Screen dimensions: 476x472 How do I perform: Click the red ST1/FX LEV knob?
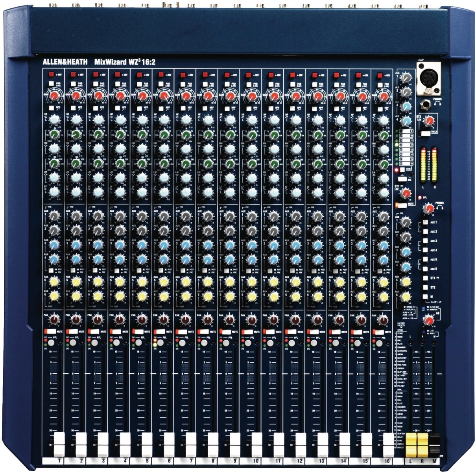pyautogui.click(x=406, y=193)
